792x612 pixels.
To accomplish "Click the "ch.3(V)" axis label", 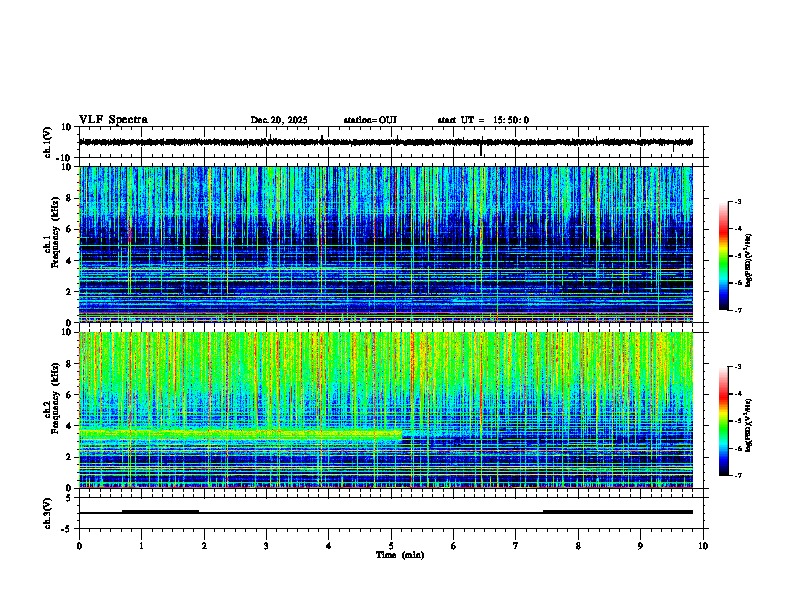I will pos(48,513).
